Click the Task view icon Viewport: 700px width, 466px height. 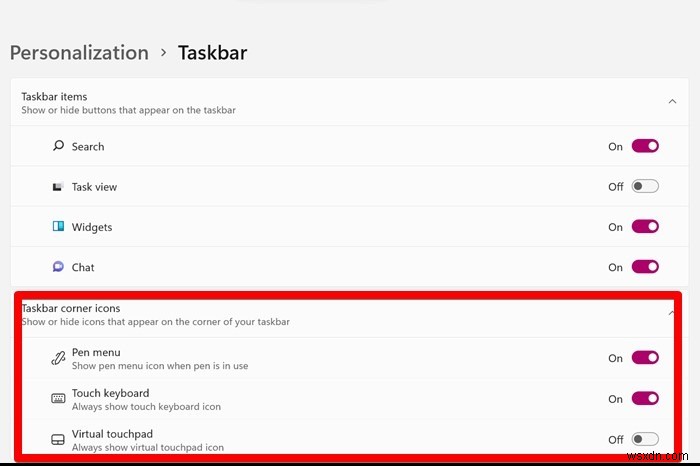tap(58, 187)
